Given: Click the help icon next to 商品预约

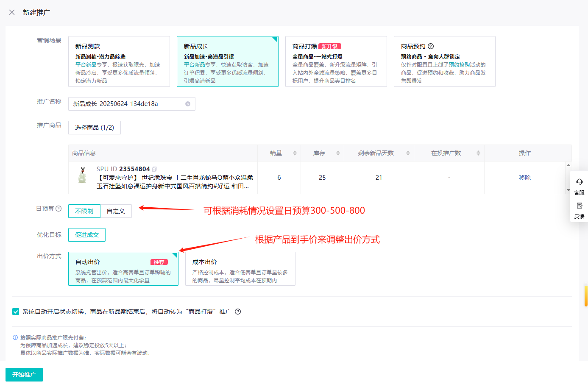Looking at the screenshot, I should (431, 46).
